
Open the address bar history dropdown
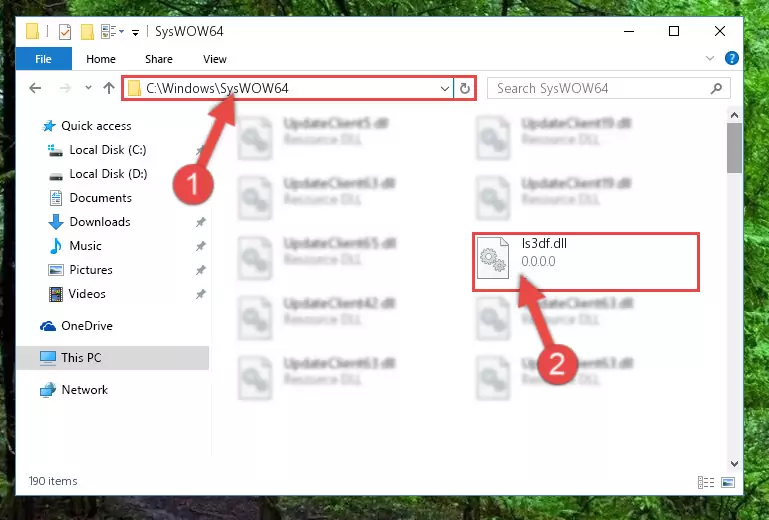click(x=444, y=89)
